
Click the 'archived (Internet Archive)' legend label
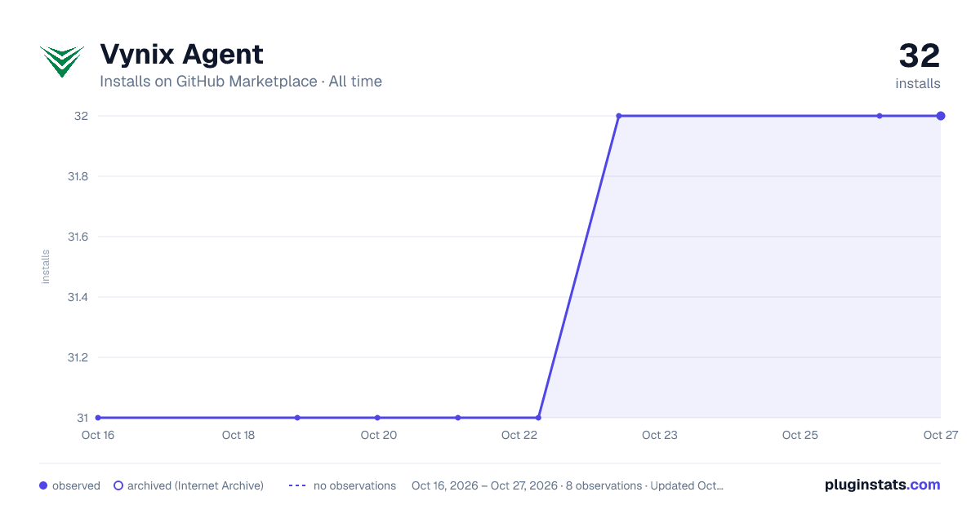click(195, 485)
